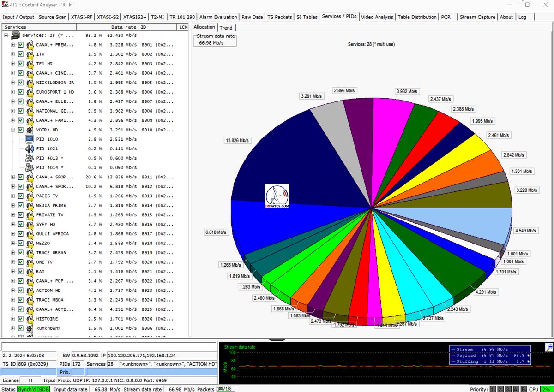The image size is (554, 392).
Task: Uncheck the NICKELODEON JR service checkbox
Action: [20, 83]
